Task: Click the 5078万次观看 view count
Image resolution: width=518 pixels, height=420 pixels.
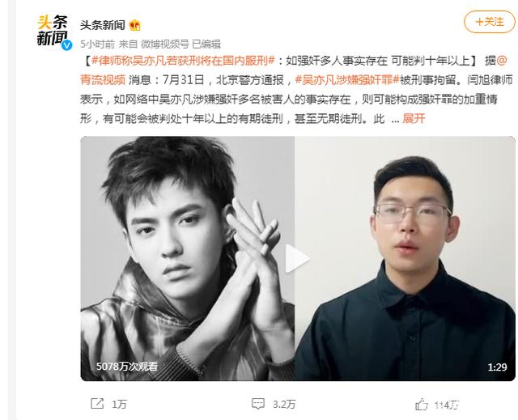Action: [127, 366]
